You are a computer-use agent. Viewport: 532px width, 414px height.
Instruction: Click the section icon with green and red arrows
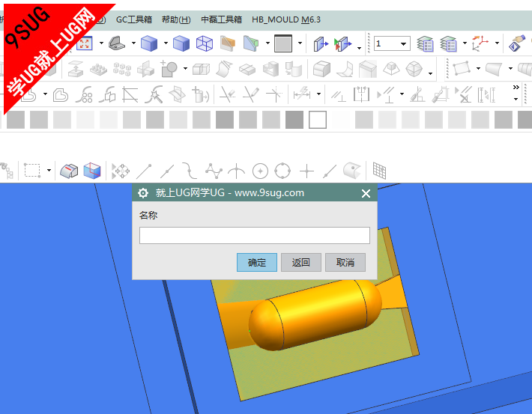(343, 44)
